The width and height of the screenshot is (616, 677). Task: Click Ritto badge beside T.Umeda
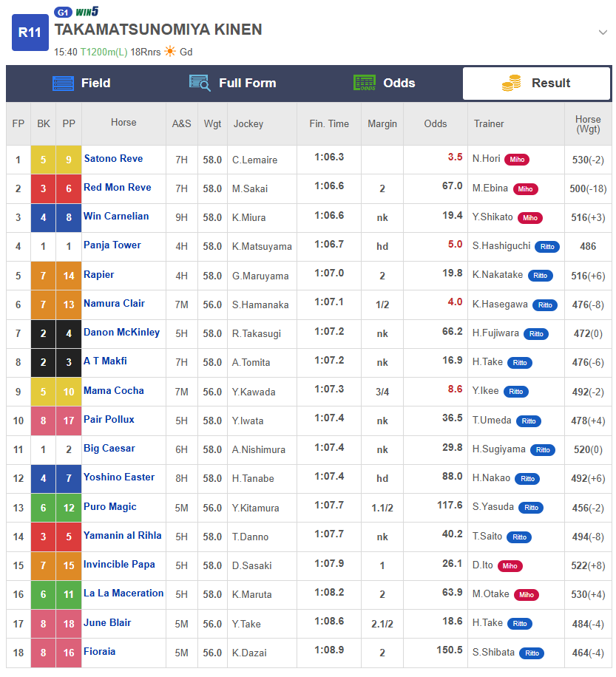click(529, 421)
